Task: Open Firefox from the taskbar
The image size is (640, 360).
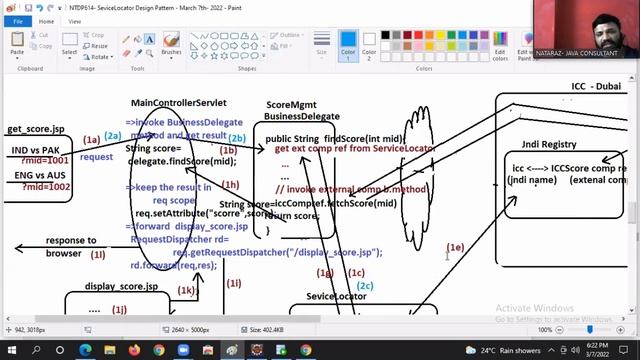Action: click(x=134, y=350)
